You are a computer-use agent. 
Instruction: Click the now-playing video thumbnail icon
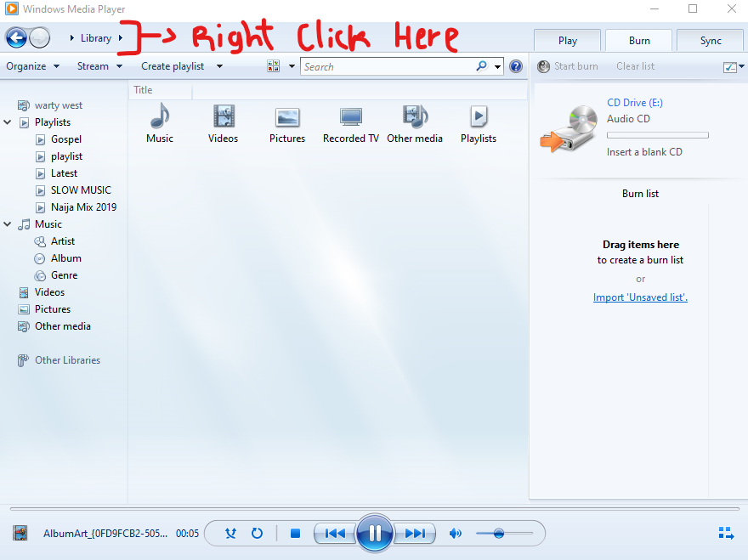coord(20,533)
